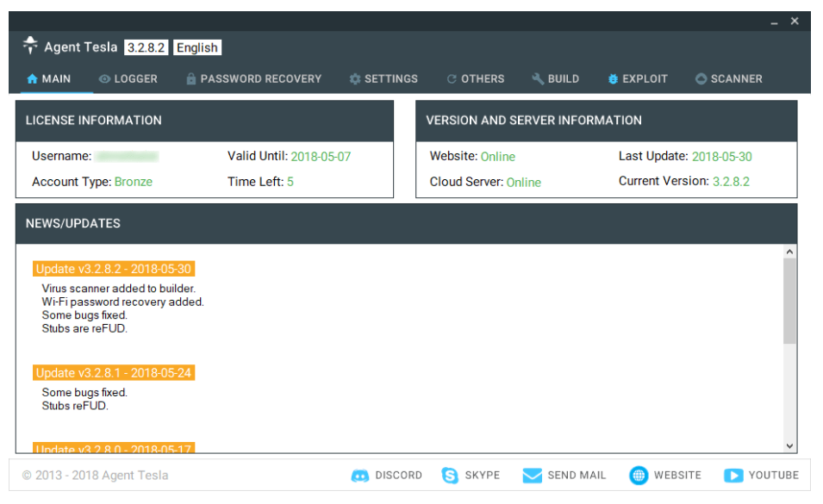
Task: Click the Agent Tesla logo icon
Action: click(x=30, y=46)
